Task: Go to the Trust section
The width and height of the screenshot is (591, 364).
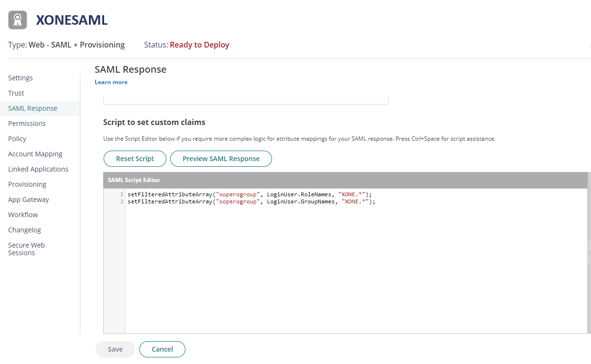Action: pos(16,93)
